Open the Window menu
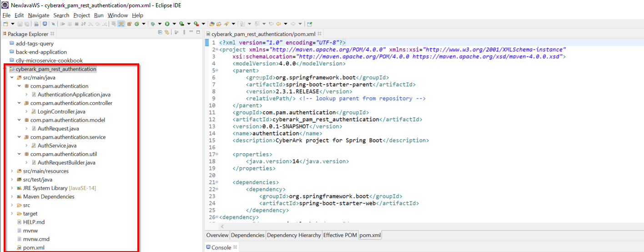This screenshot has height=252, width=644. [x=118, y=15]
